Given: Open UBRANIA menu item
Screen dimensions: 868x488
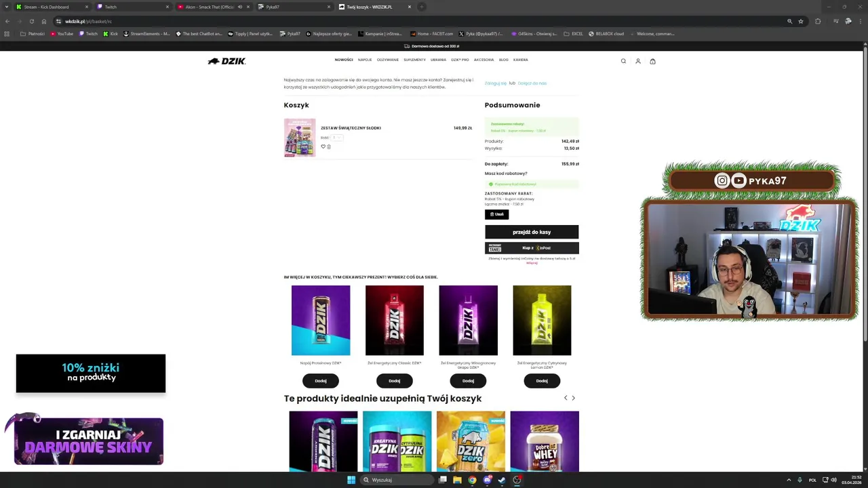Looking at the screenshot, I should click(438, 60).
